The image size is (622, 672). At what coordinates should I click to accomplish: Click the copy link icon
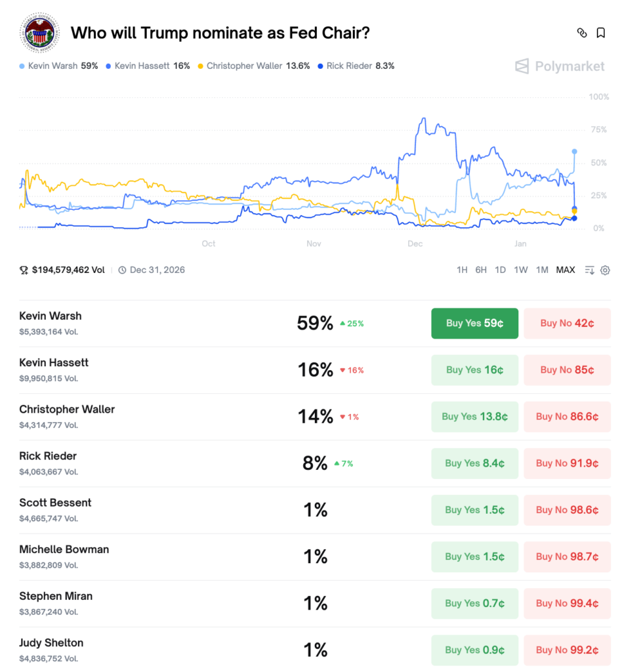click(x=581, y=33)
